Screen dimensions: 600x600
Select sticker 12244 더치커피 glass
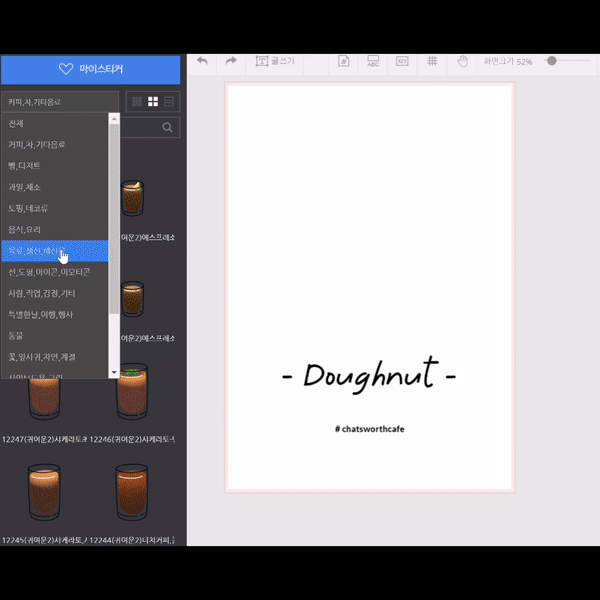(132, 492)
